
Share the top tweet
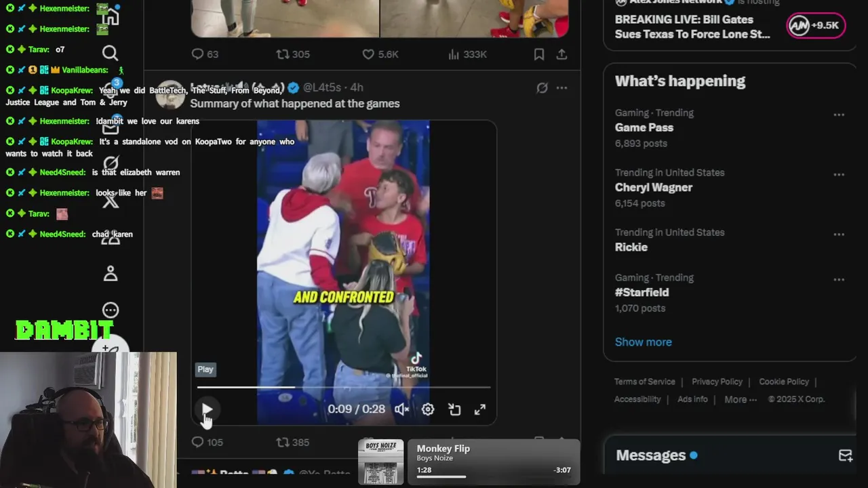(x=561, y=54)
